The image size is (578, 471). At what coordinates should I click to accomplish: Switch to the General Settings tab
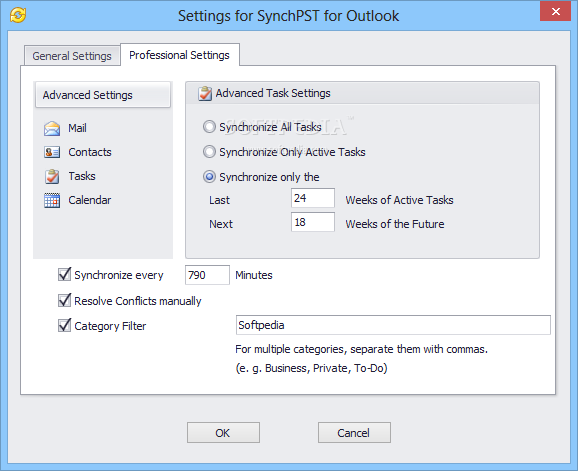pyautogui.click(x=72, y=56)
